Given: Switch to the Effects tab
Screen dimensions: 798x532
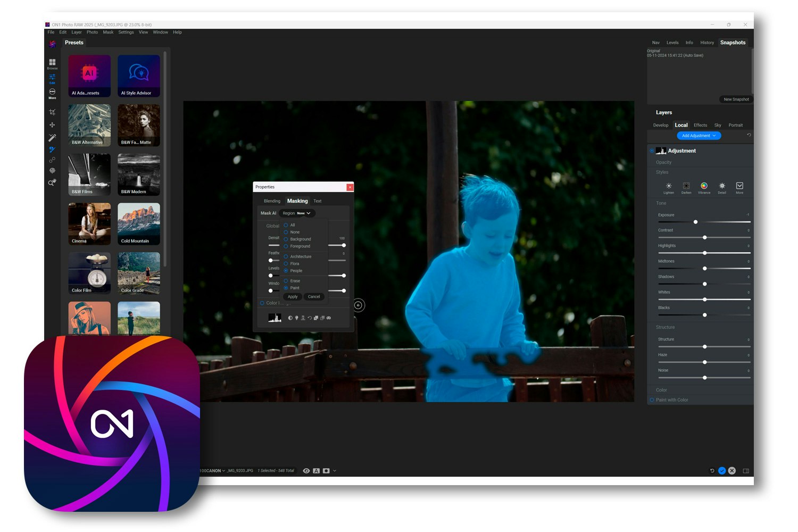Looking at the screenshot, I should 701,126.
